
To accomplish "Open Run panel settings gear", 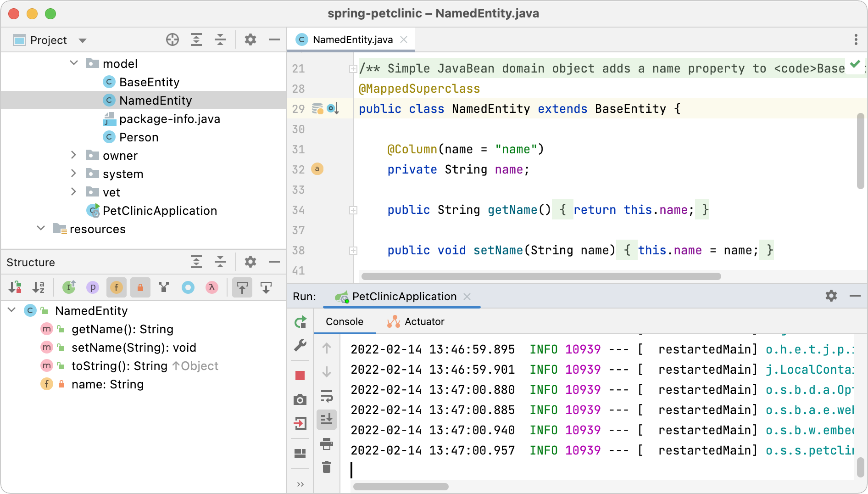I will [831, 296].
